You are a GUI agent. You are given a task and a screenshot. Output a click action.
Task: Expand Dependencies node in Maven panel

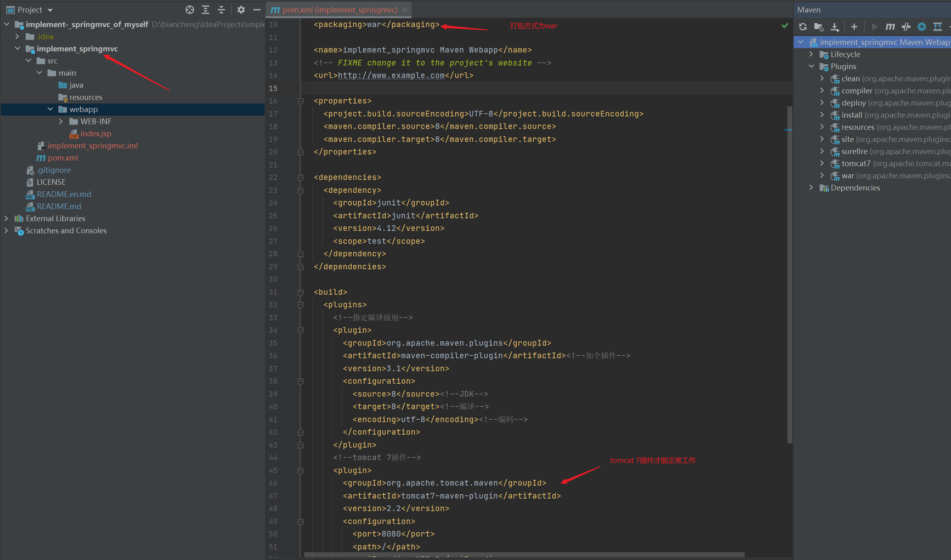click(x=811, y=188)
